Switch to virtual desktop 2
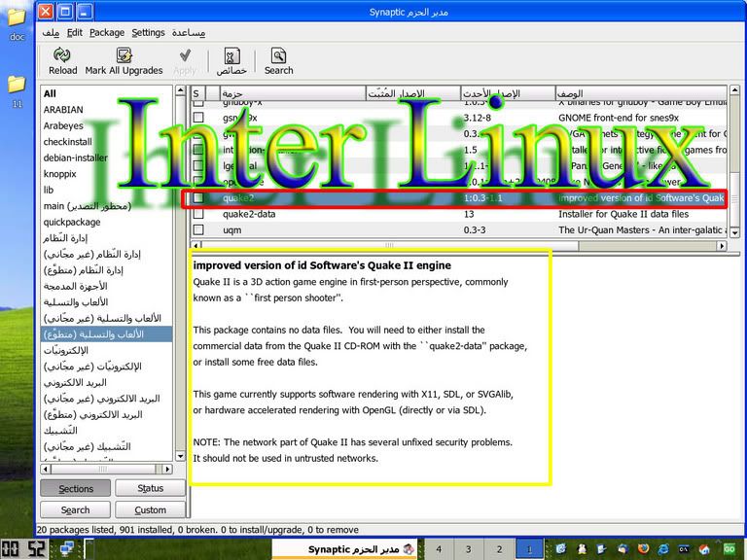 pos(499,549)
